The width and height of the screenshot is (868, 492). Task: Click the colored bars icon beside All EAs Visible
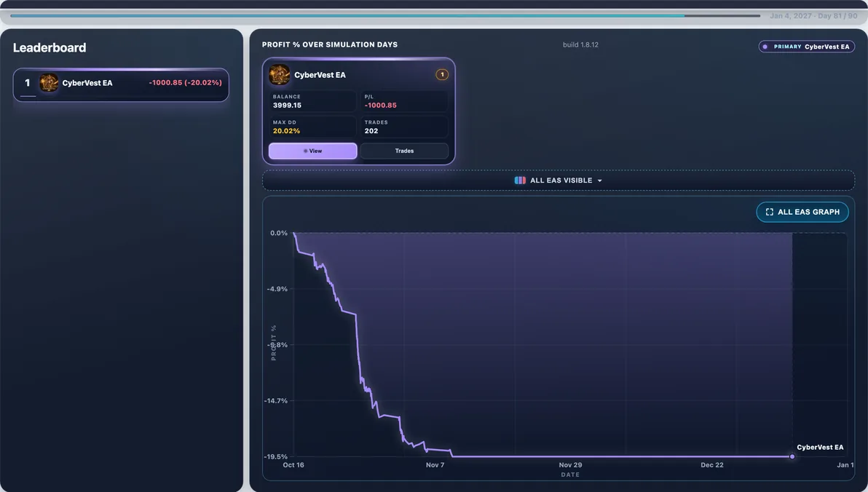click(520, 180)
